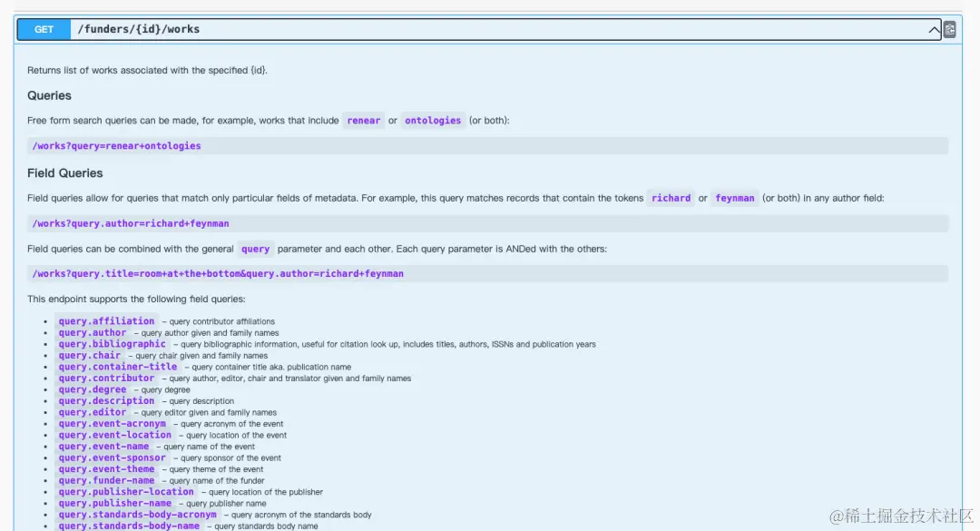Screen dimensions: 980x531
Task: Click query.degree in the field list
Action: tap(93, 389)
